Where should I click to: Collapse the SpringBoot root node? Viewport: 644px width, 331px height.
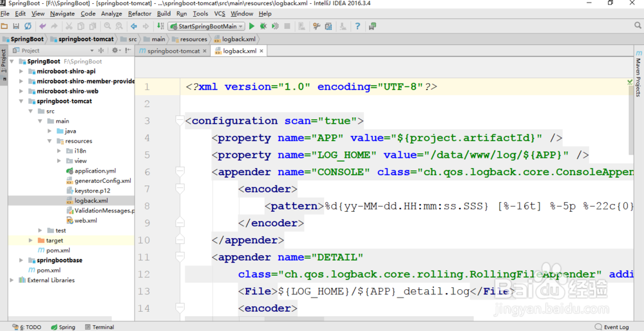[x=12, y=62]
